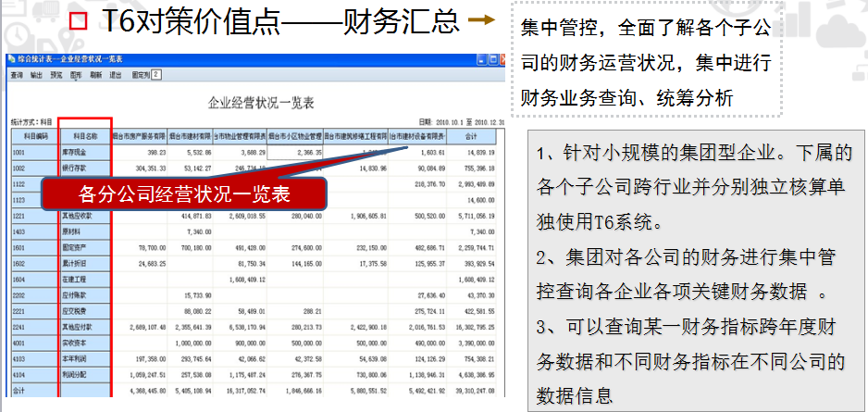
Task: Select account code 2241 row
Action: [x=35, y=328]
